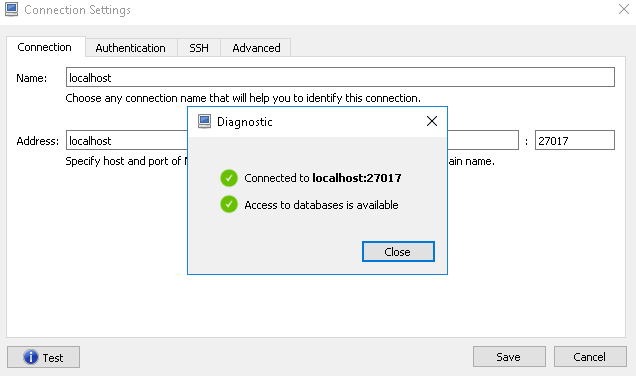Switch to the Authentication tab
Image resolution: width=636 pixels, height=376 pixels.
[131, 48]
